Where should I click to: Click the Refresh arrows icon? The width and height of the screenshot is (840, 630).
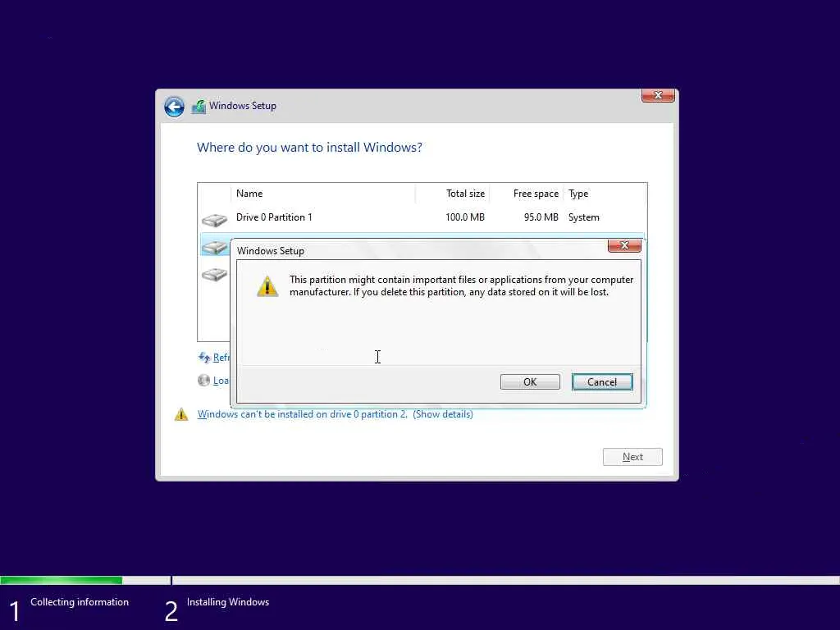tap(204, 358)
